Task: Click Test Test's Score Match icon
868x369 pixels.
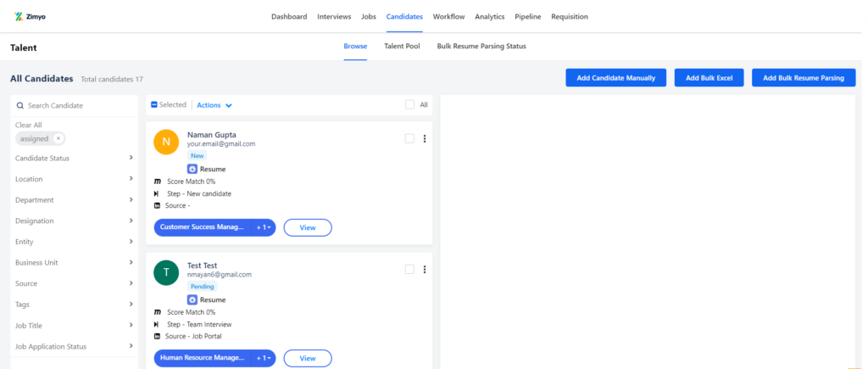Action: coord(157,312)
